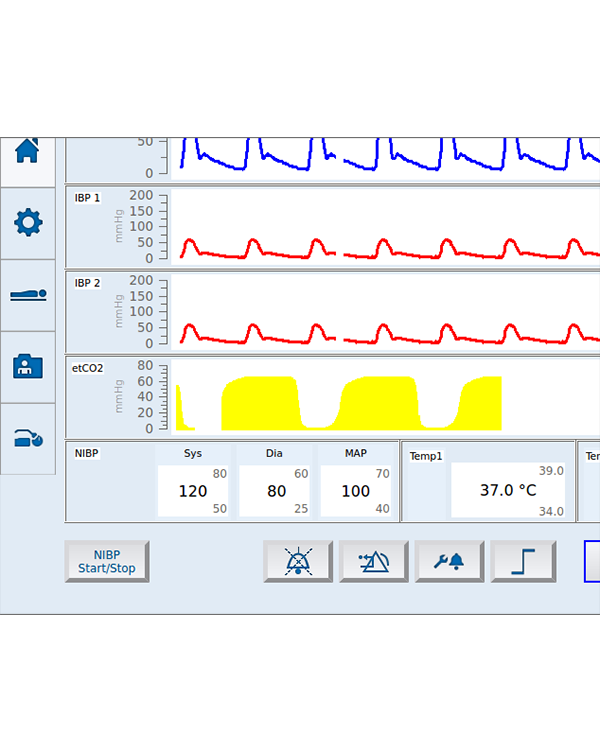Select the lying patient icon

tap(28, 294)
